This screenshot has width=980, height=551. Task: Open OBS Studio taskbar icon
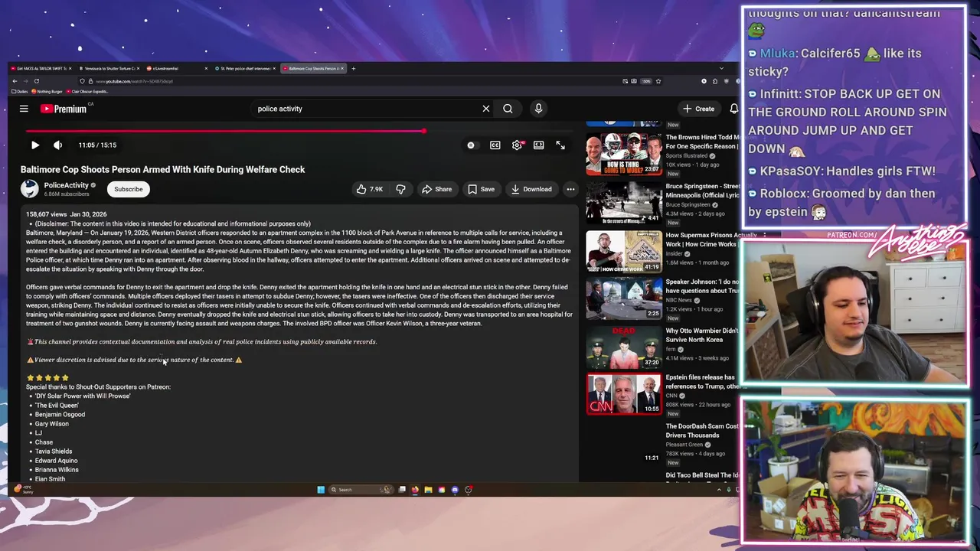[469, 490]
